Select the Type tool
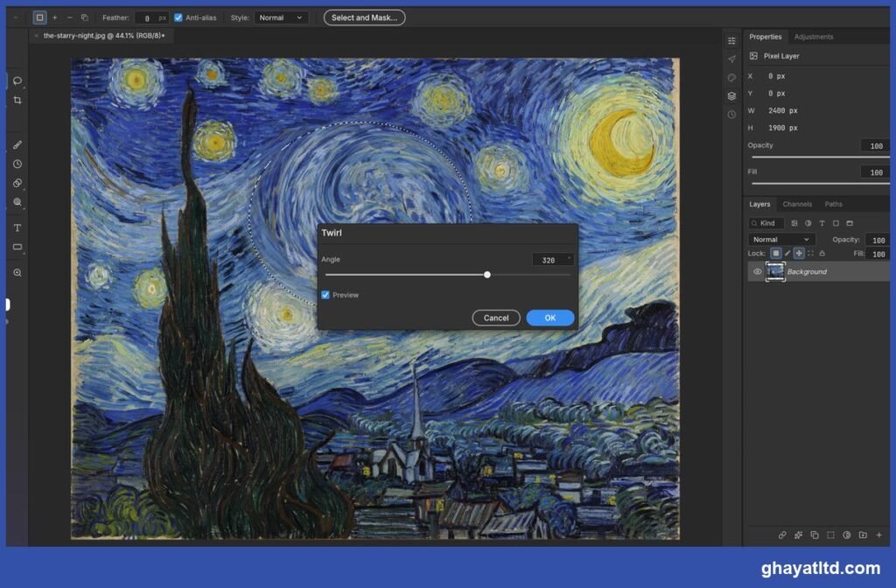 point(17,228)
